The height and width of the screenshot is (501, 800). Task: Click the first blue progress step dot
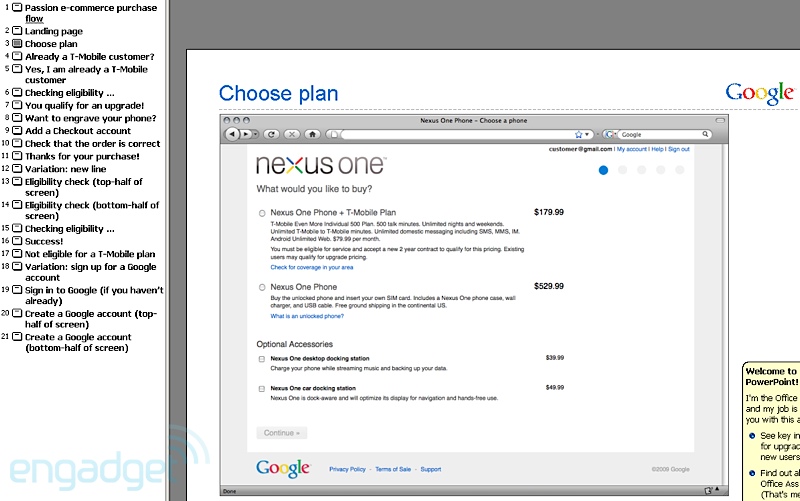pyautogui.click(x=603, y=170)
